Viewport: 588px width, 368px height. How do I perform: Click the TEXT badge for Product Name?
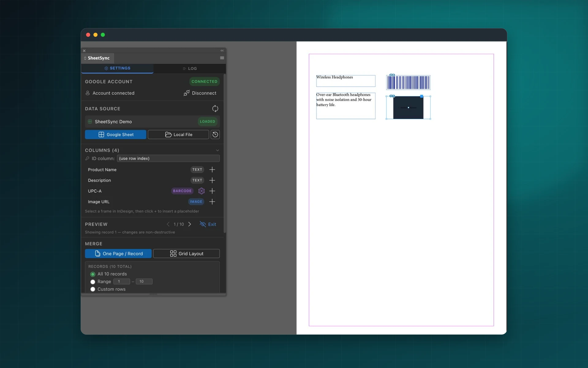point(197,170)
